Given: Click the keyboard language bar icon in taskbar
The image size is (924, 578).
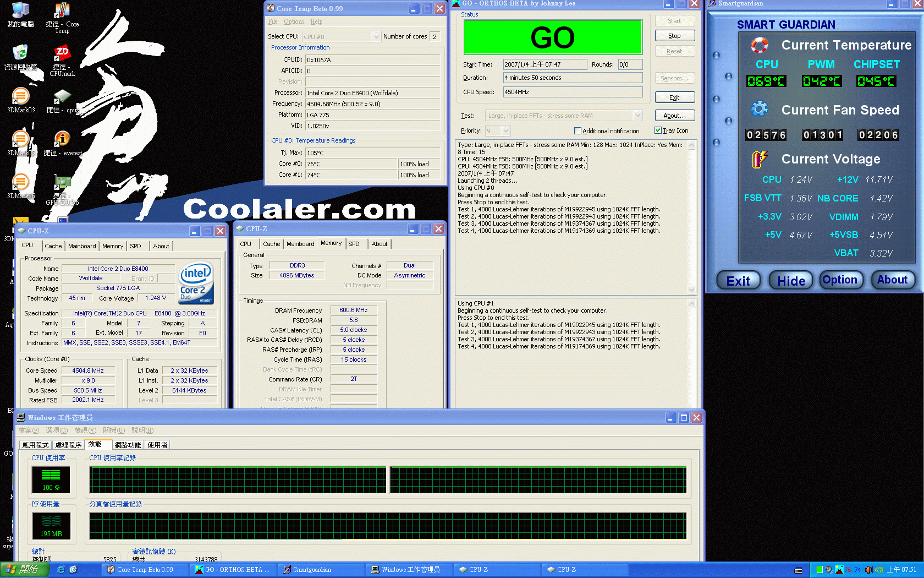Looking at the screenshot, I should (799, 570).
